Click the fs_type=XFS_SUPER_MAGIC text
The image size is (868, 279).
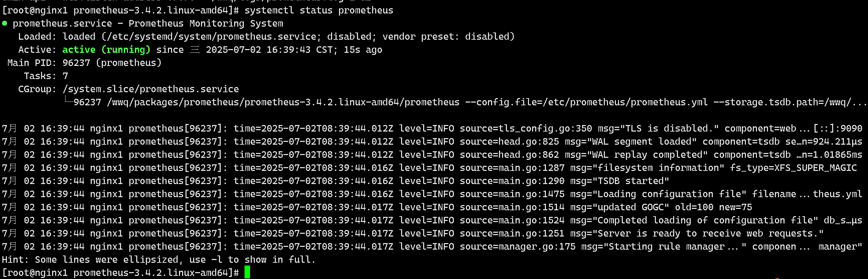[x=793, y=168]
